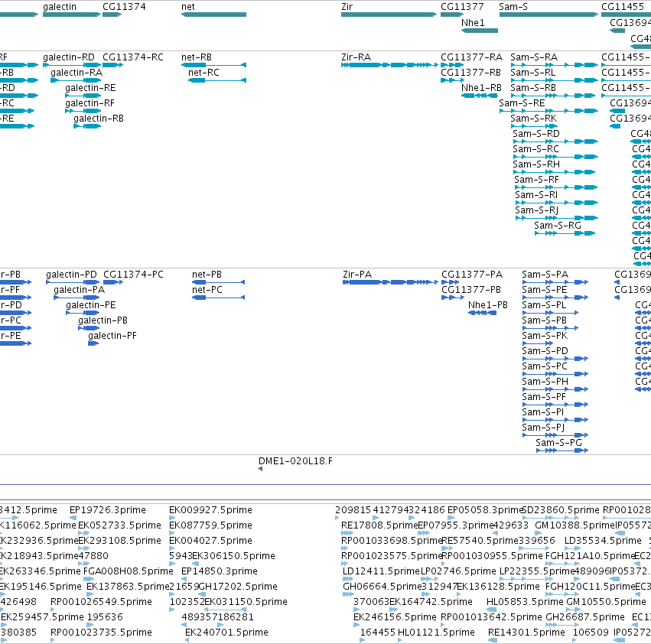Viewport: 651px width, 644px height.
Task: Select EST EK087759.5prime
Action: (172, 533)
